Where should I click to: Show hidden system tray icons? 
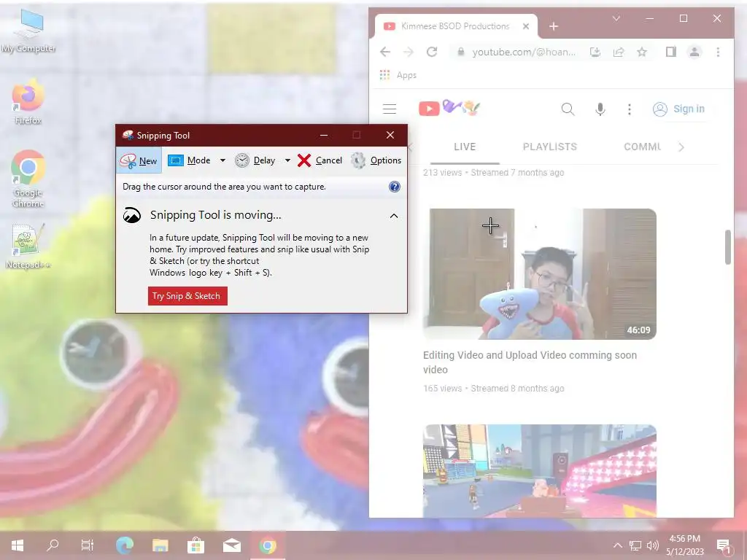[617, 545]
